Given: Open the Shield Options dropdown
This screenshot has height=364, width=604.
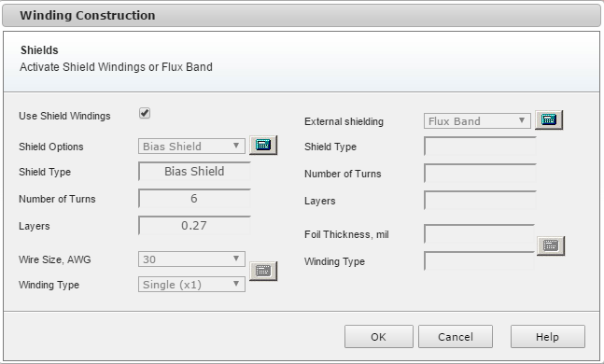Looking at the screenshot, I should (x=191, y=147).
